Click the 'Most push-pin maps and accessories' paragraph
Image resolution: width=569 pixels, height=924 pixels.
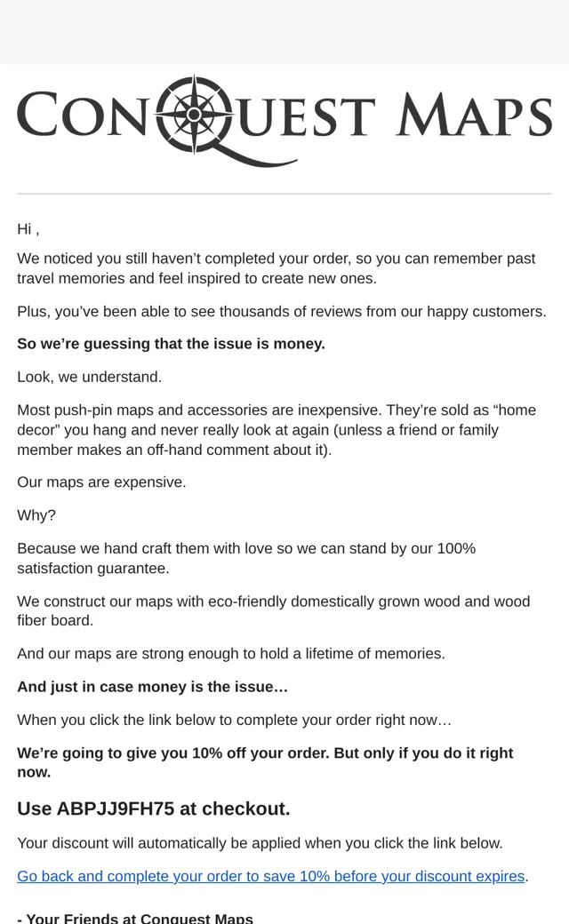coord(276,430)
